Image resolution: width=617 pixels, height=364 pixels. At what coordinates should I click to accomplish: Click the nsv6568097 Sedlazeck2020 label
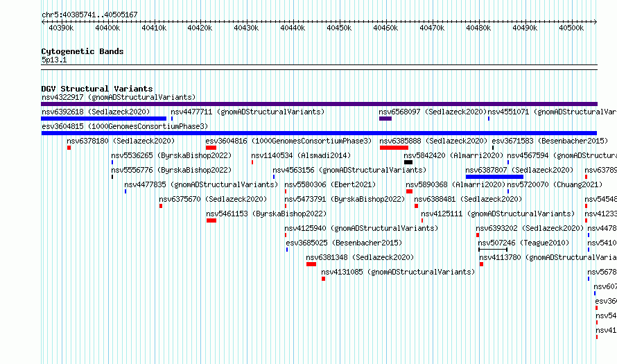[x=433, y=112]
